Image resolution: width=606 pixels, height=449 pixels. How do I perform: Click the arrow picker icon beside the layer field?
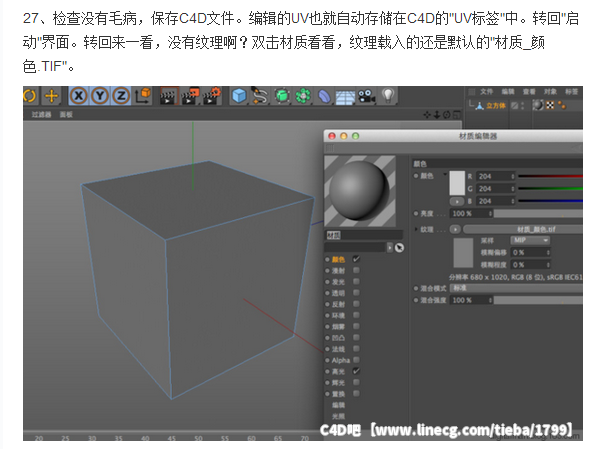pos(399,248)
